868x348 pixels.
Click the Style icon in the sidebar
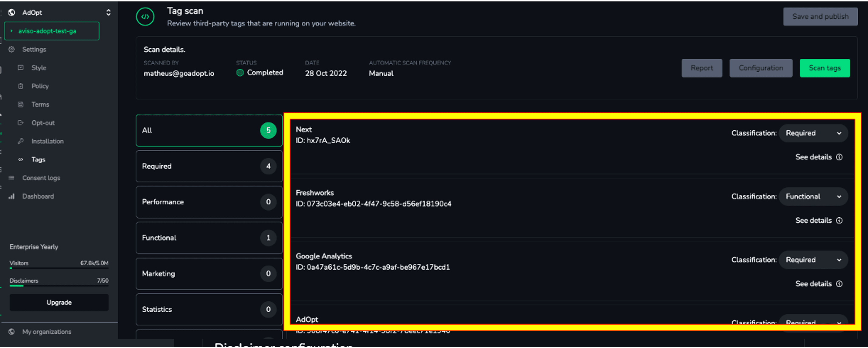(21, 67)
